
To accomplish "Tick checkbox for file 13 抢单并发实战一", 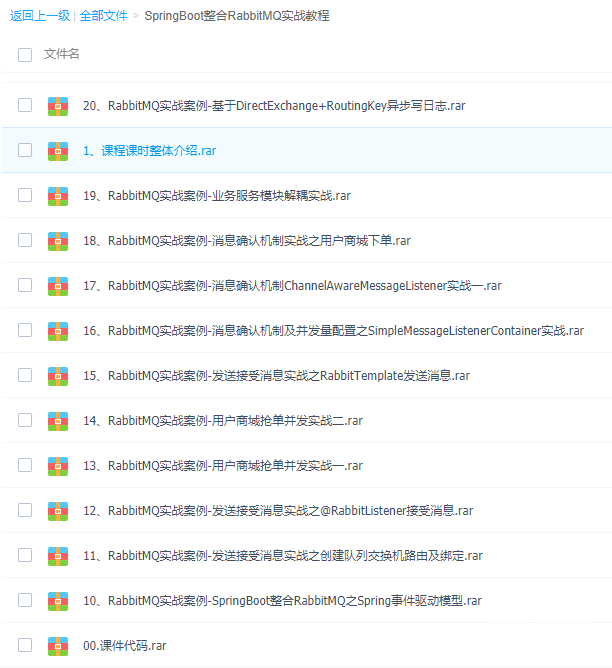I will (25, 465).
